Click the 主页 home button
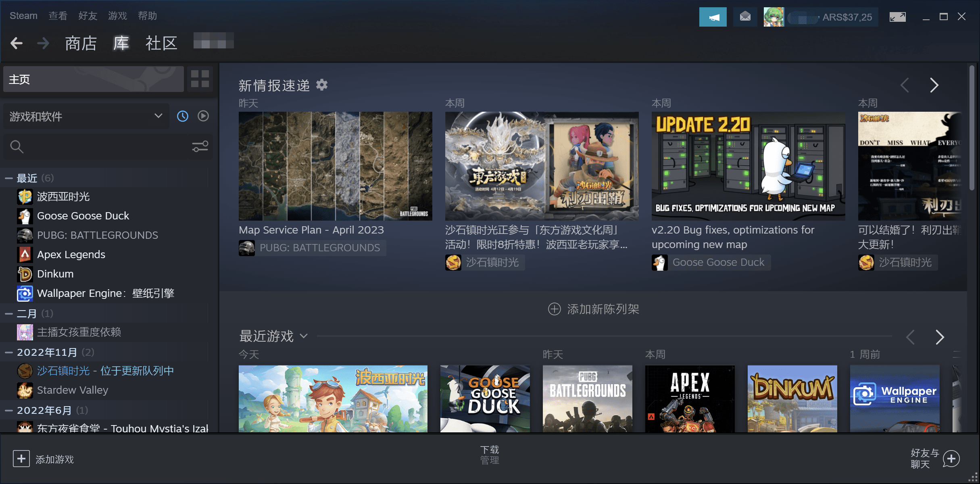 click(94, 79)
